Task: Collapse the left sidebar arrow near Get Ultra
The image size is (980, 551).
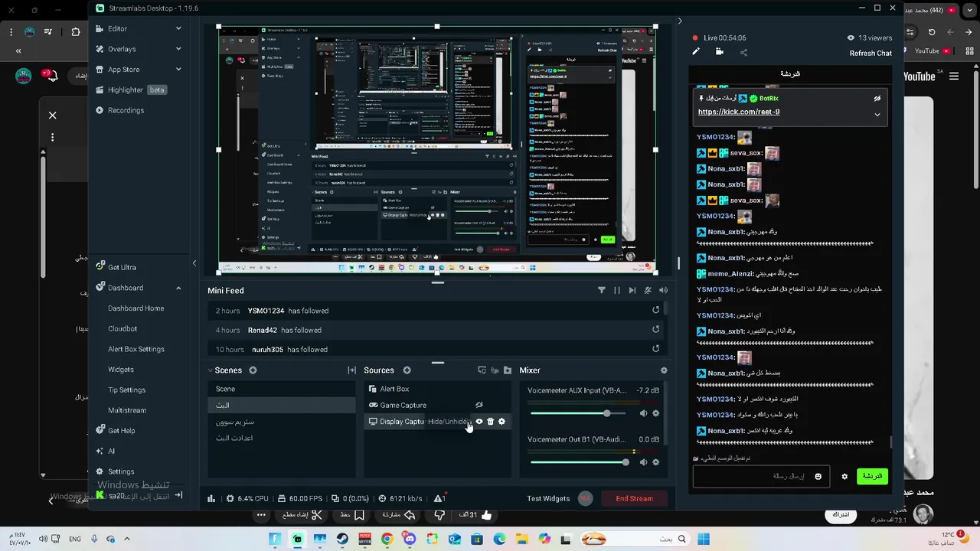Action: click(194, 263)
